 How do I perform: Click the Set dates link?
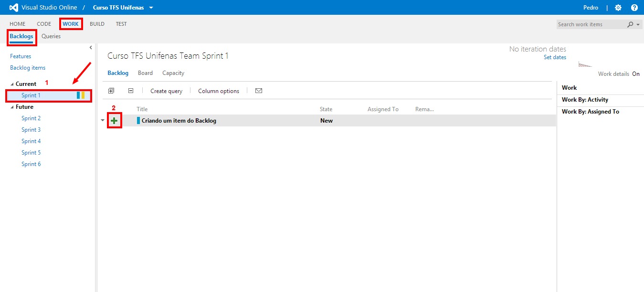[x=555, y=57]
